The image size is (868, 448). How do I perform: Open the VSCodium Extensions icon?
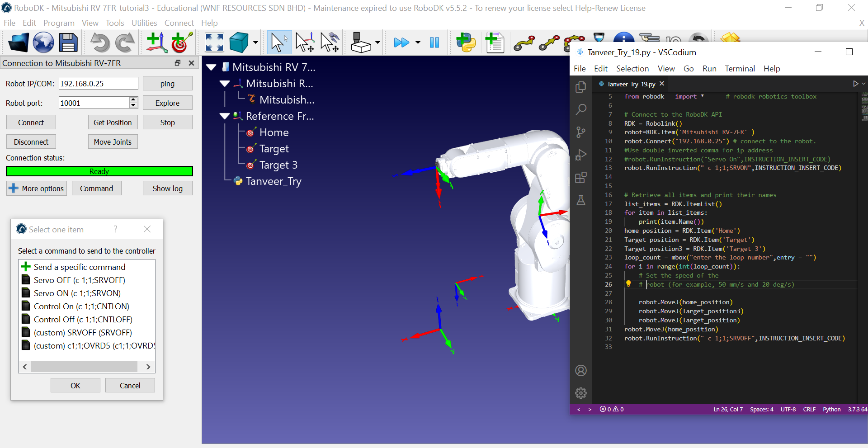[x=581, y=178]
